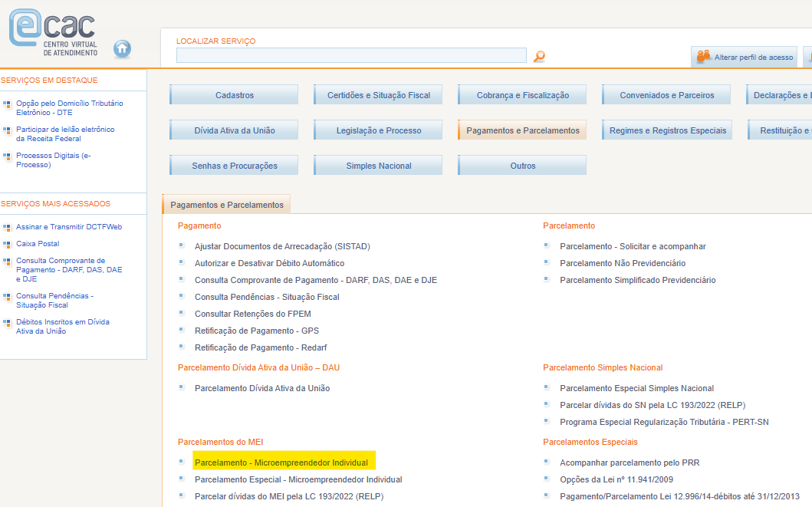This screenshot has height=507, width=812.
Task: Click bullet icon beside Débitos Inscritos em Dívida
Action: (7, 323)
